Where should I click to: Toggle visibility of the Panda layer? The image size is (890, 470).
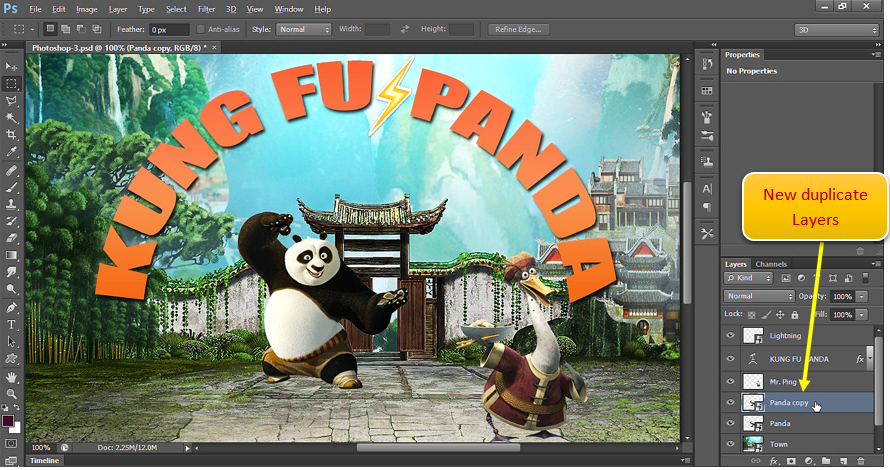[x=731, y=423]
